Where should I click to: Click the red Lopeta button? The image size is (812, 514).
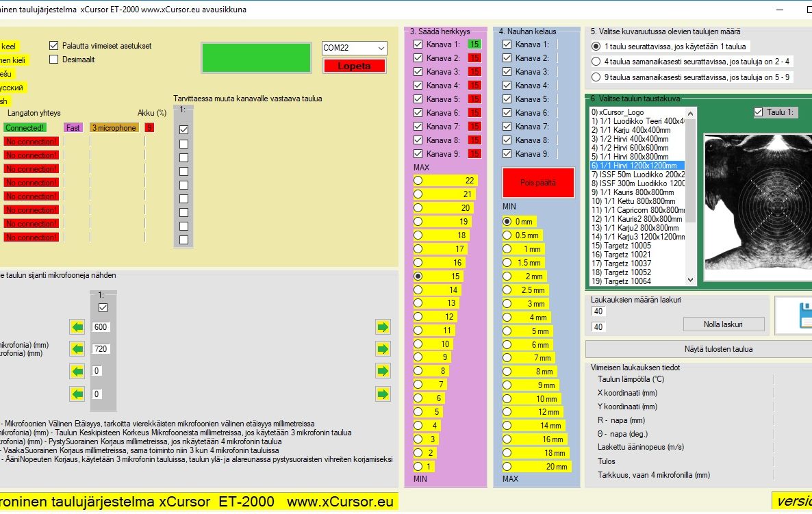pos(354,66)
